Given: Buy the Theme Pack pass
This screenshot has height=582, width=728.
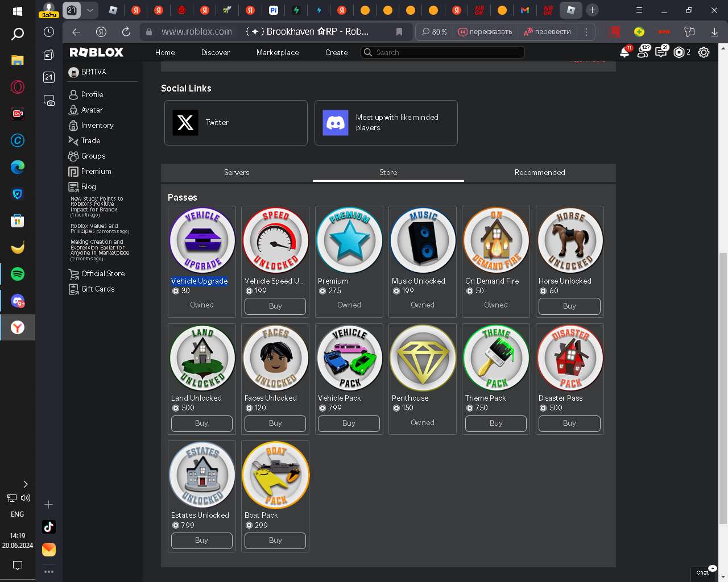Looking at the screenshot, I should coord(496,423).
